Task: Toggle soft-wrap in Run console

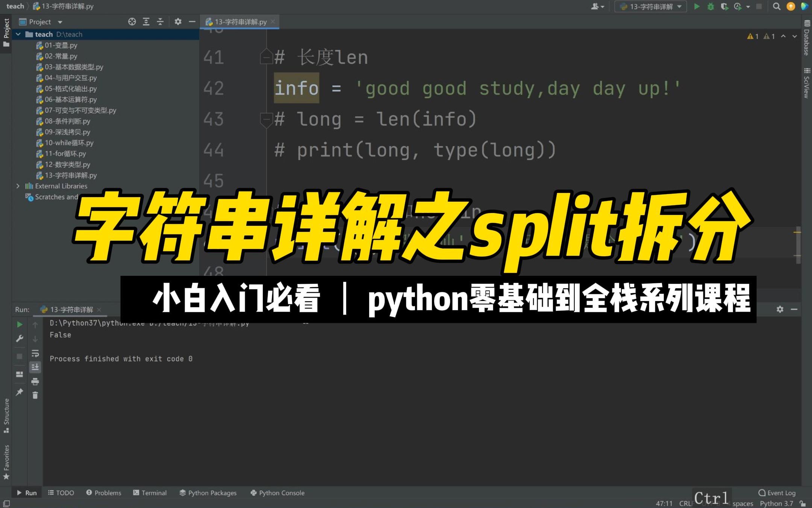Action: coord(35,353)
